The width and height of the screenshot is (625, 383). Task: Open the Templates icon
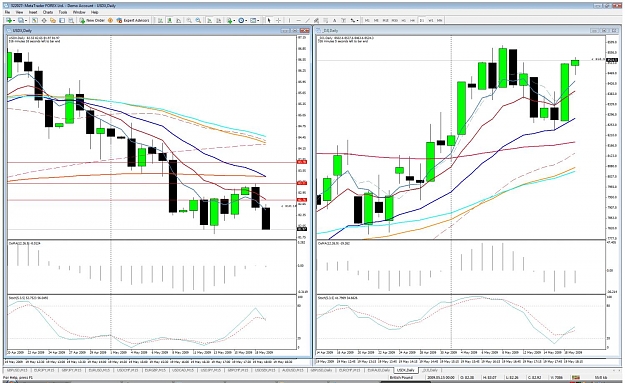253,20
